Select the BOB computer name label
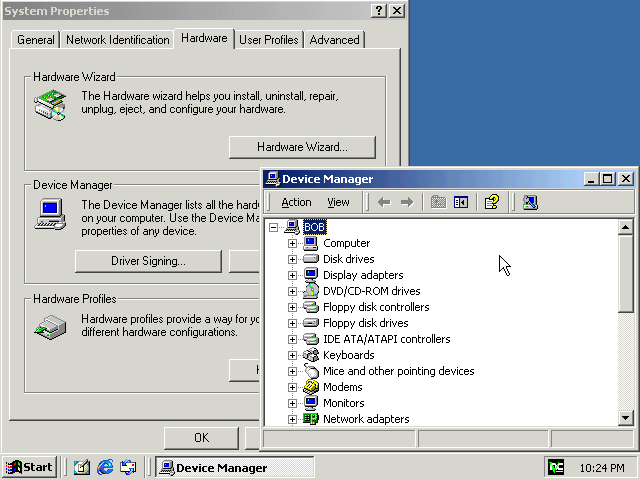The width and height of the screenshot is (640, 480). pyautogui.click(x=314, y=227)
